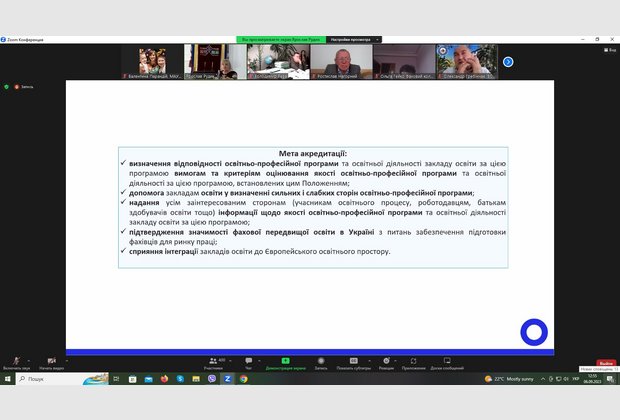Open Task View on the taskbar
The width and height of the screenshot is (620, 420).
click(116, 379)
